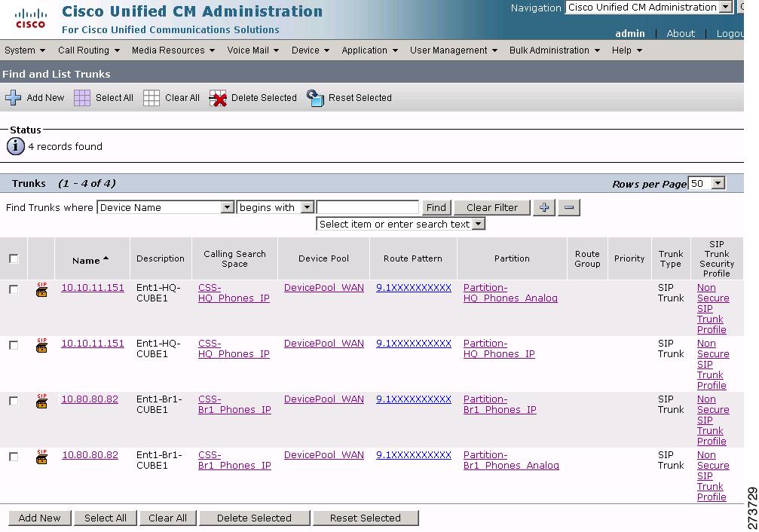This screenshot has height=532, width=759.
Task: Click the Calling Search Space column header
Action: [x=234, y=258]
